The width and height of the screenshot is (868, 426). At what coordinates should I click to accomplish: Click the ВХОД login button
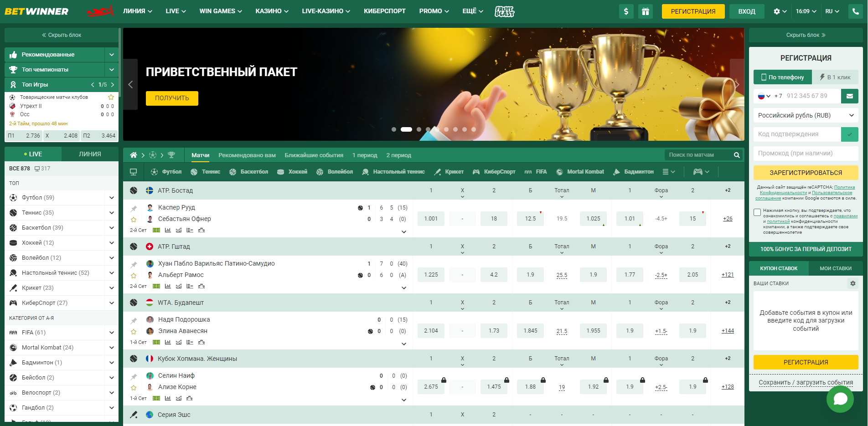pos(747,11)
